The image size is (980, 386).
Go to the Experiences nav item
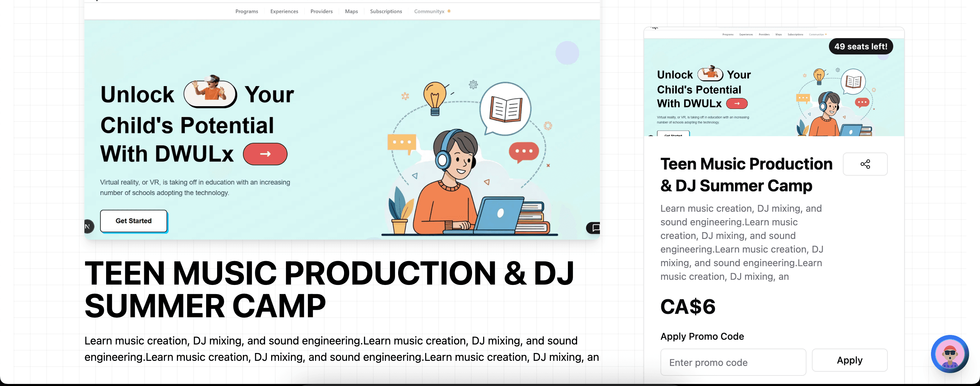[x=284, y=12]
